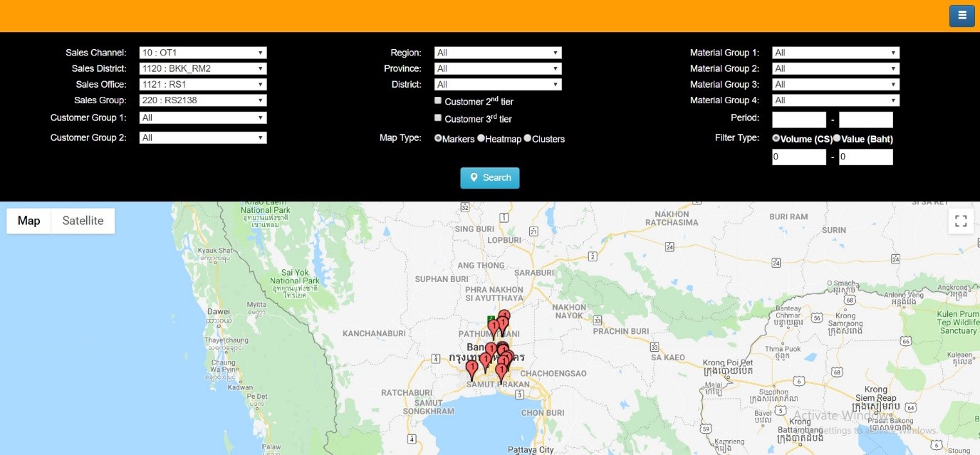Viewport: 980px width, 455px height.
Task: Select the Markers map type
Action: (x=438, y=138)
